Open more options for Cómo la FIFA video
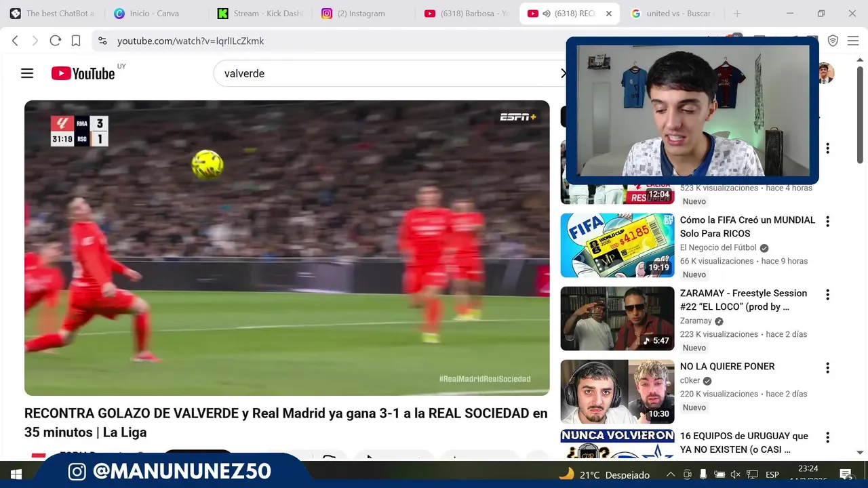The width and height of the screenshot is (868, 488). click(827, 222)
